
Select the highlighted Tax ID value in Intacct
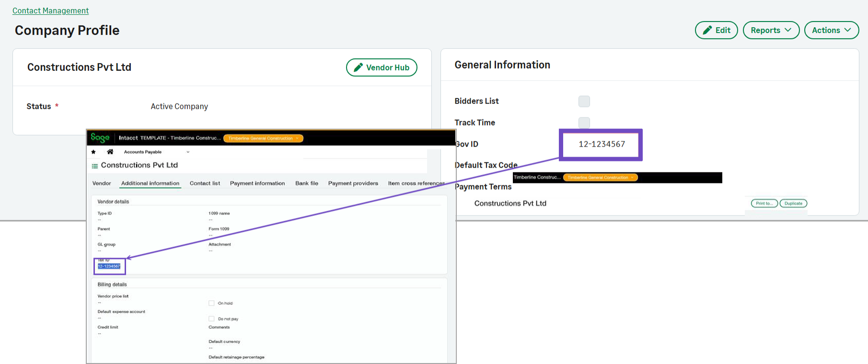pyautogui.click(x=109, y=266)
